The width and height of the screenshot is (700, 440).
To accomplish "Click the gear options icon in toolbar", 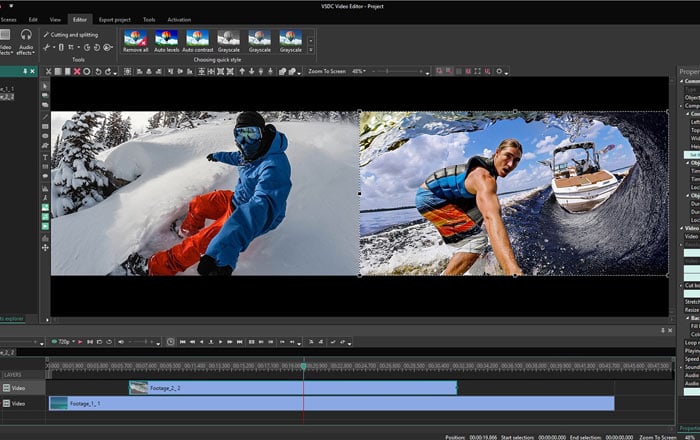I will tap(499, 71).
